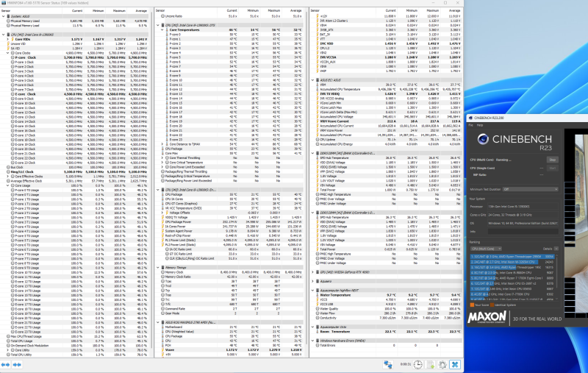Select the Intel Xeon W-3265M ranking entry

pos(512,262)
